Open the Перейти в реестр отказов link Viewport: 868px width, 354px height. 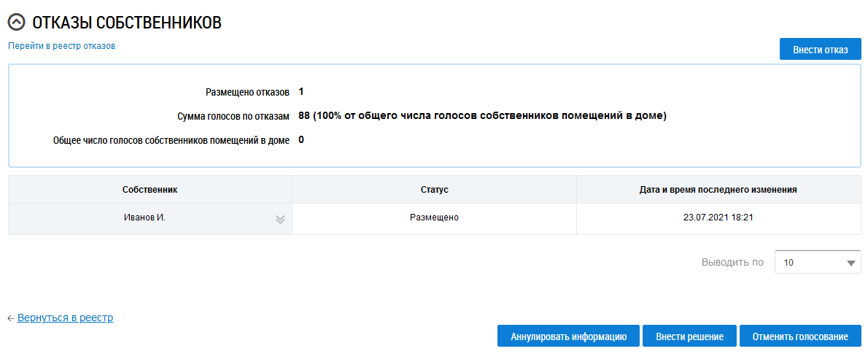61,46
